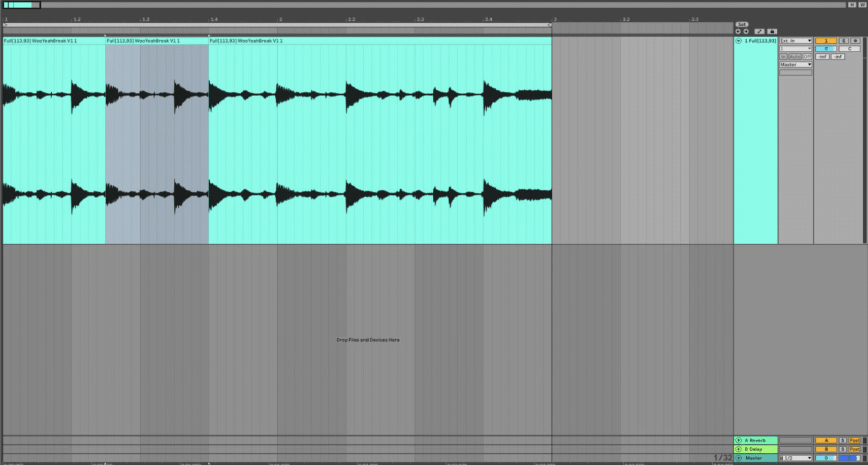Open the Master output routing dropdown
This screenshot has height=465, width=868.
(796, 64)
